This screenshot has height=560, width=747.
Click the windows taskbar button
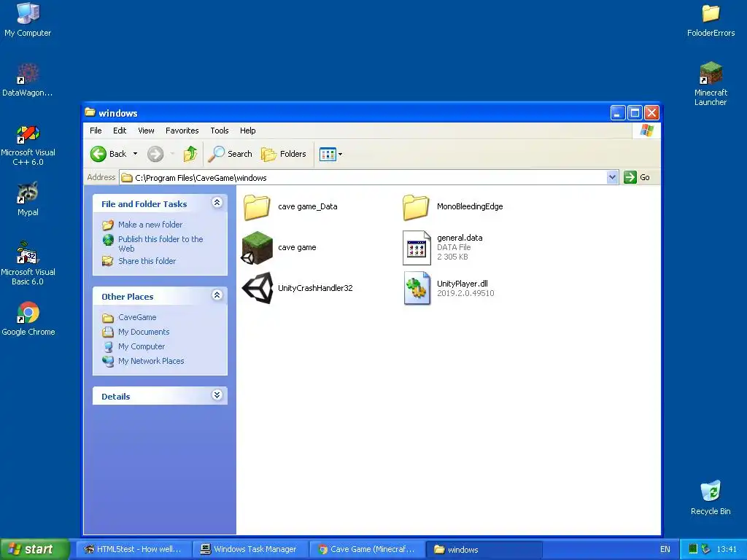click(484, 550)
